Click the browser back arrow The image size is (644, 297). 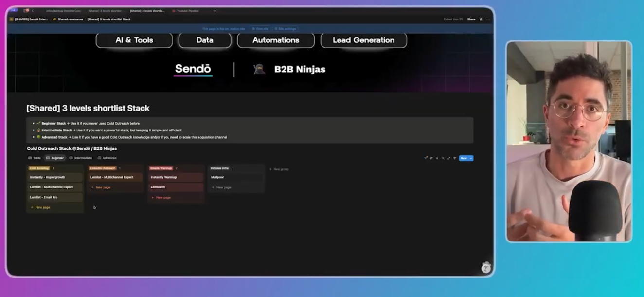(33, 11)
